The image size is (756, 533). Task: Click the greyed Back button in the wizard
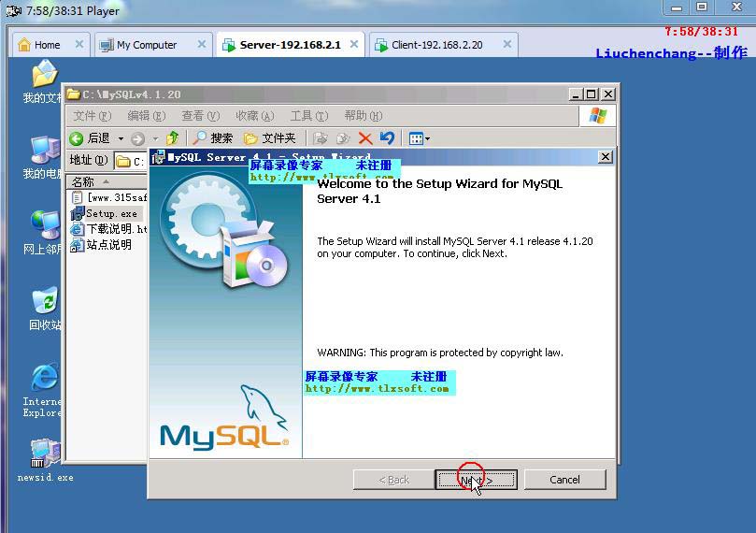click(393, 480)
